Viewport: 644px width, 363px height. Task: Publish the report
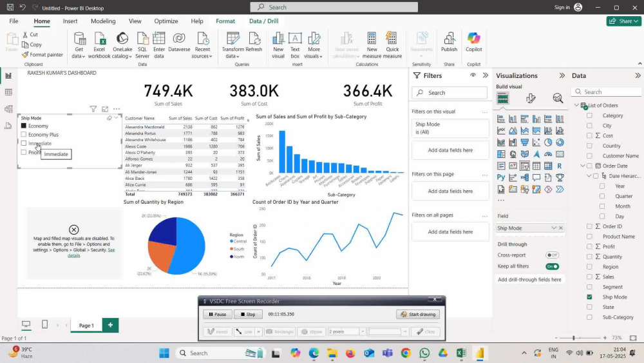tap(449, 43)
